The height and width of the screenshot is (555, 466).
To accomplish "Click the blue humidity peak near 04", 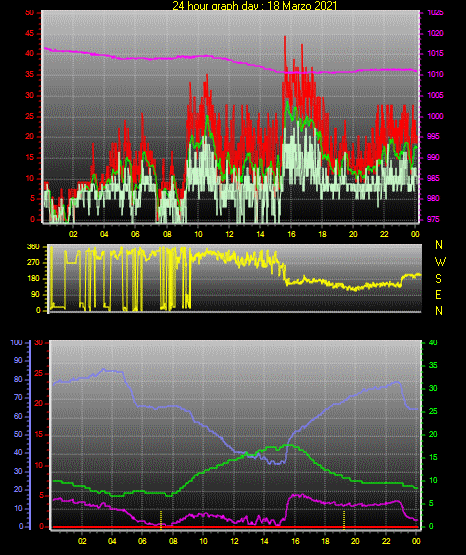I will point(104,370).
